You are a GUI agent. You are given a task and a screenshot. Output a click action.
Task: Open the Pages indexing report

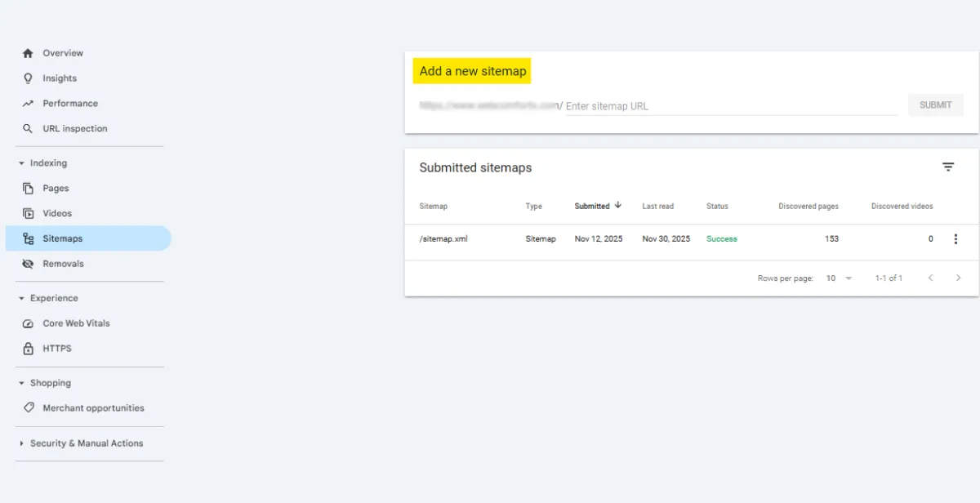pos(55,188)
